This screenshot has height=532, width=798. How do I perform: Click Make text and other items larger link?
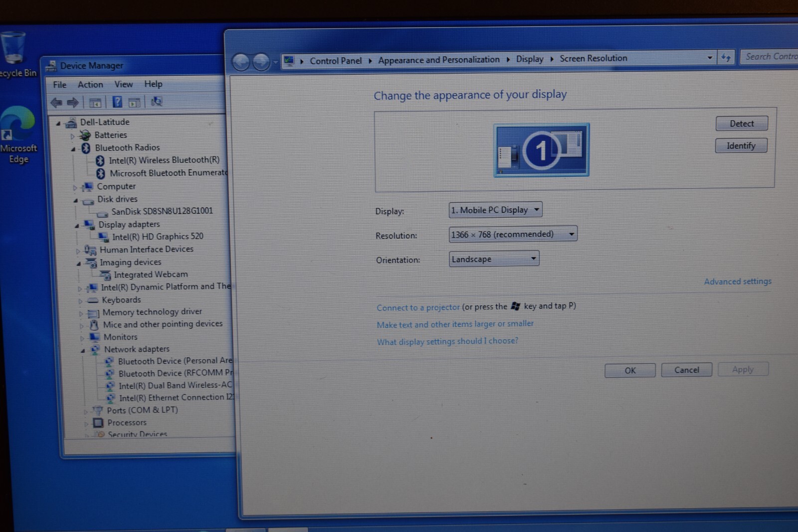coord(455,324)
